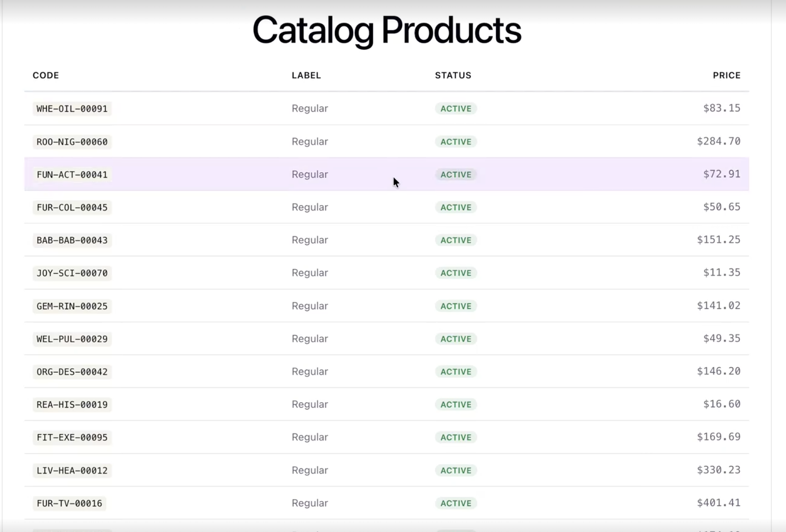Click the LABEL column header
Viewport: 786px width, 532px height.
(x=306, y=75)
